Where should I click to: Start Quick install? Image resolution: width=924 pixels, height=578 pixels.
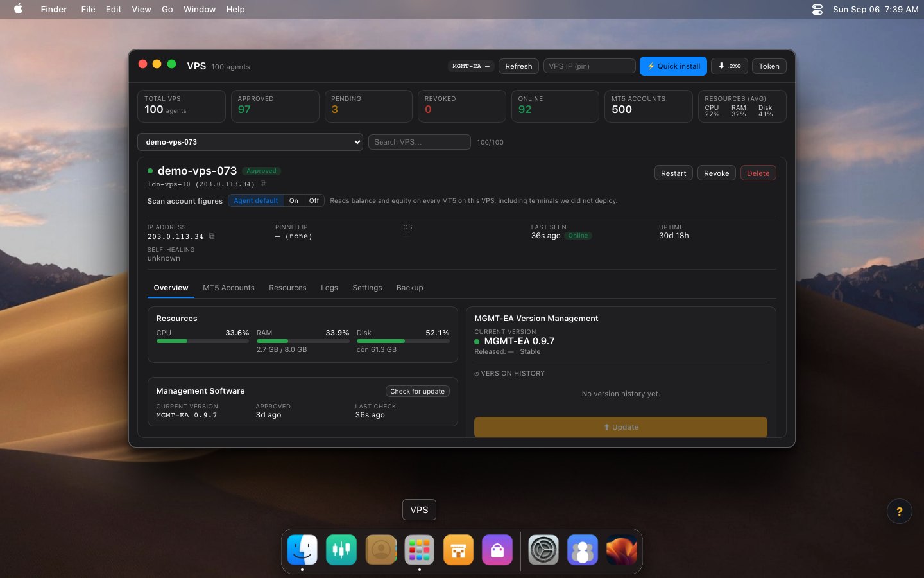click(673, 66)
